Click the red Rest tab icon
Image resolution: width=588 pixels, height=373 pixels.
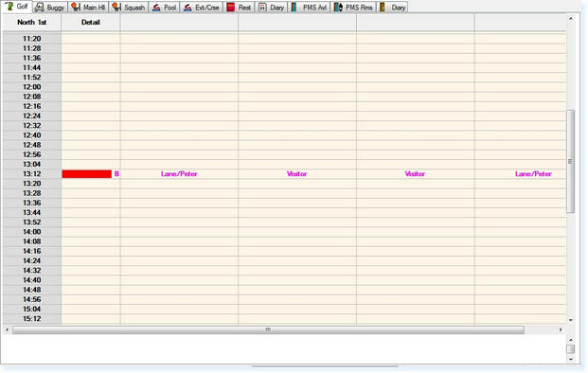point(231,8)
